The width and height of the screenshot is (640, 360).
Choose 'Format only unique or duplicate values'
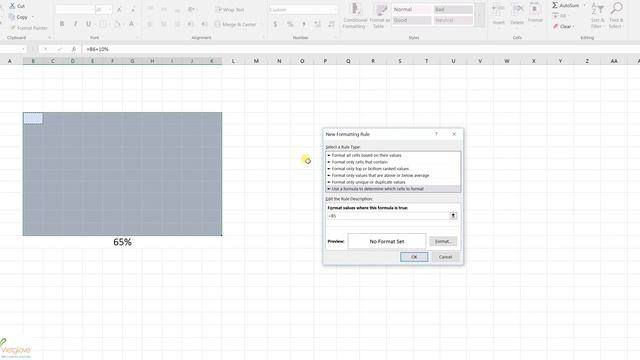click(393, 182)
